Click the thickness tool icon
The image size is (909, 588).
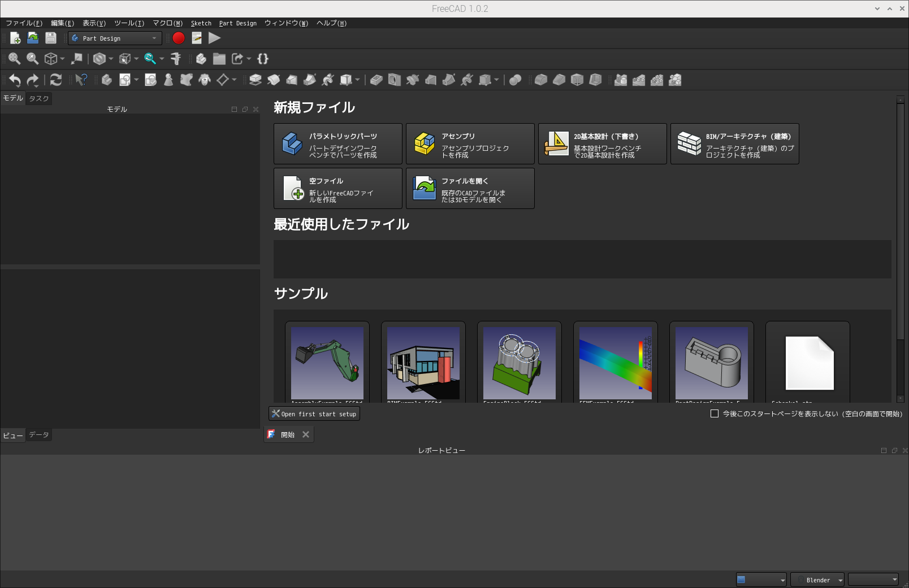coord(595,80)
